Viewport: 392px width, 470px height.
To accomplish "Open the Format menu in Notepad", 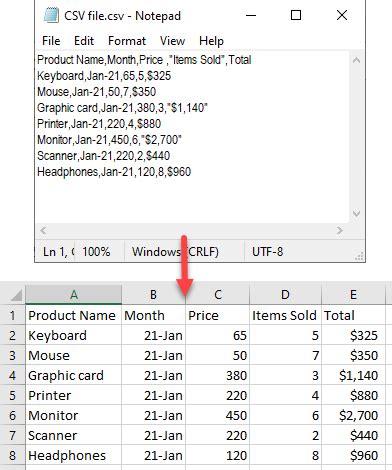I will click(x=127, y=41).
